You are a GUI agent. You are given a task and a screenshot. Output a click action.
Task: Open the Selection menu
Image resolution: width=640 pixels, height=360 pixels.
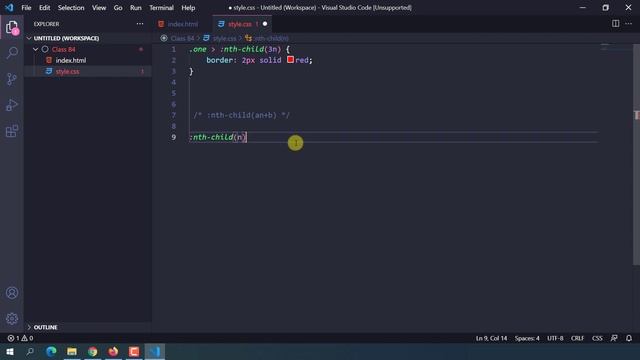pos(71,8)
